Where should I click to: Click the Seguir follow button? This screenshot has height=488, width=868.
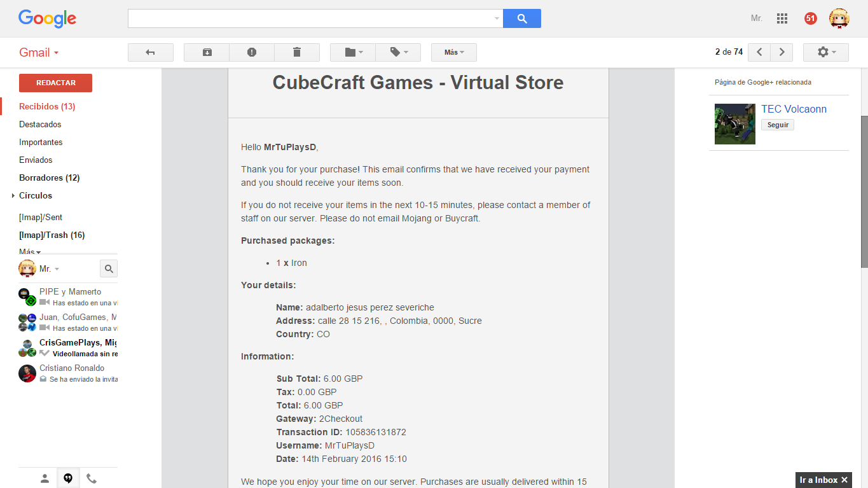pos(778,125)
